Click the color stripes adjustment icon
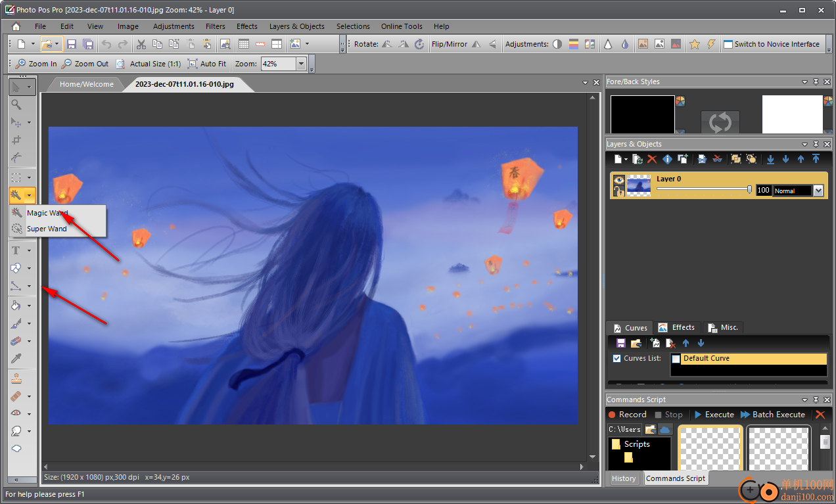 [574, 44]
